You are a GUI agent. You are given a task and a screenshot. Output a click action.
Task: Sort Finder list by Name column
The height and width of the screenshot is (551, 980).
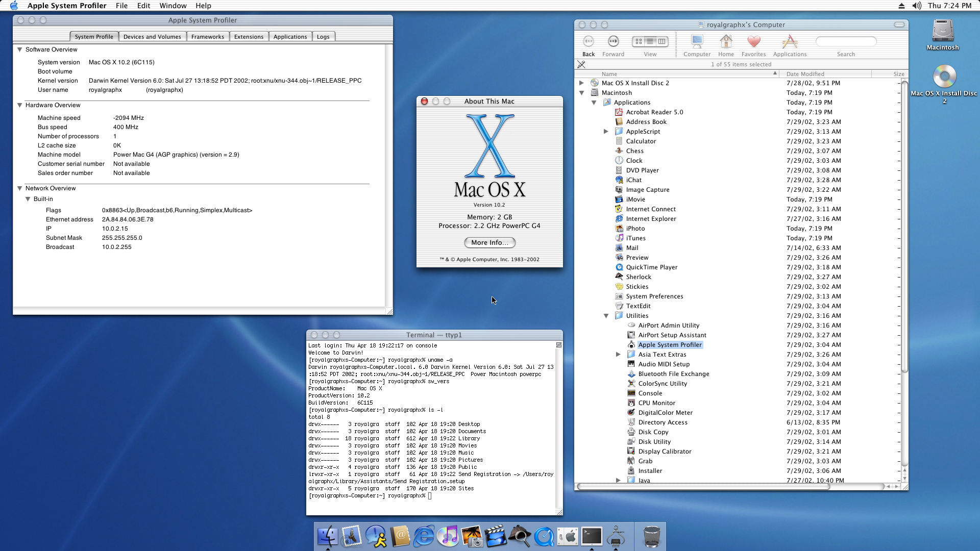coord(677,74)
